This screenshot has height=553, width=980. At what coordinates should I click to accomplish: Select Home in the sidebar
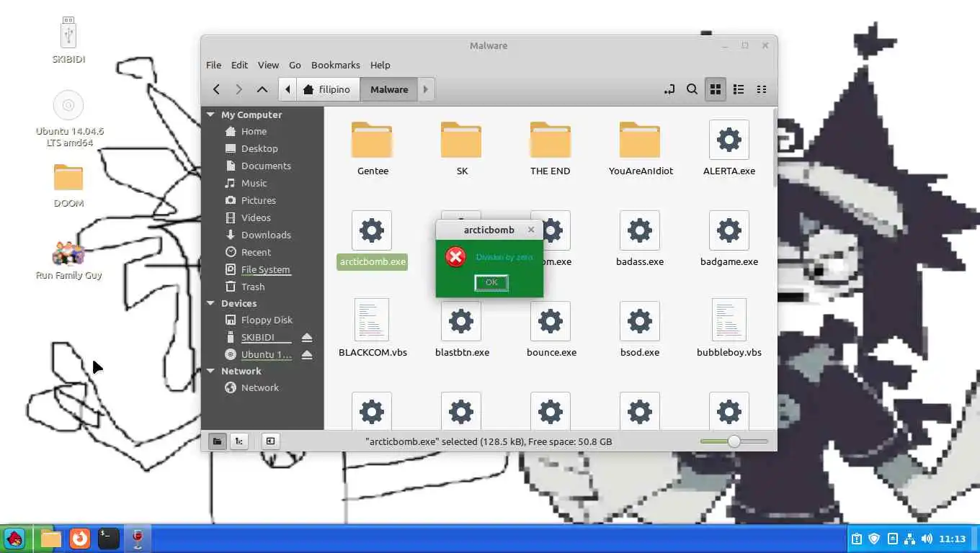coord(254,131)
